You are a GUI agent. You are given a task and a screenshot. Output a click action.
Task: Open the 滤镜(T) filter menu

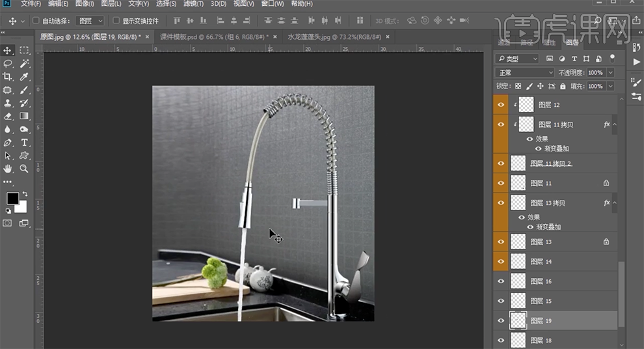(193, 4)
